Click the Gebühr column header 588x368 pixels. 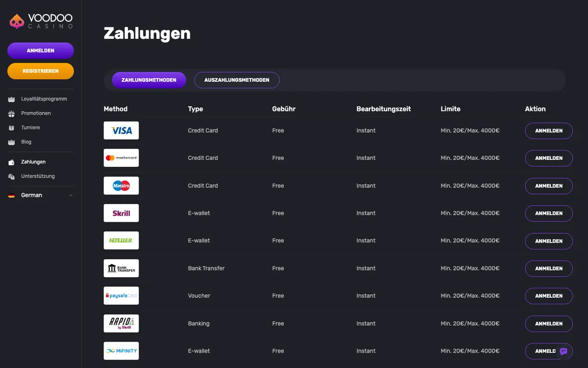pos(284,109)
